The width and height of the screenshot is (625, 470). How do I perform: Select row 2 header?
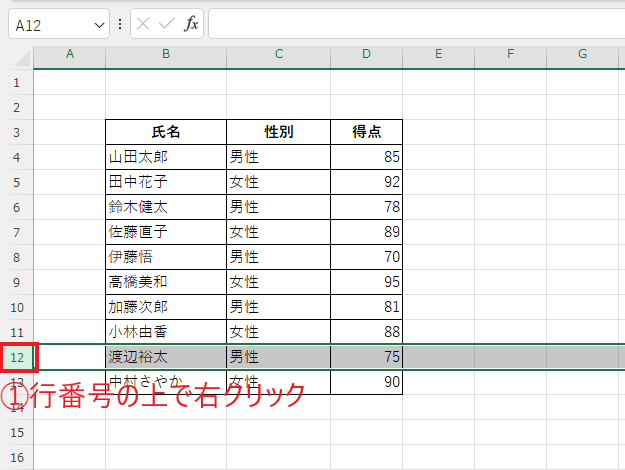point(17,107)
